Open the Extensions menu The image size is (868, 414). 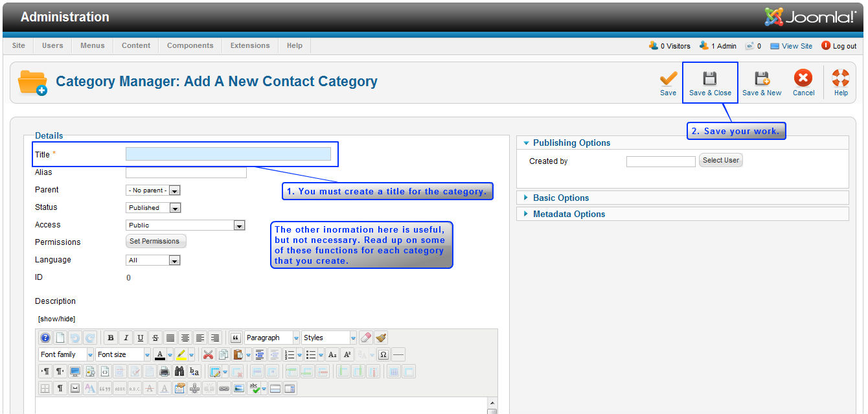(x=250, y=45)
